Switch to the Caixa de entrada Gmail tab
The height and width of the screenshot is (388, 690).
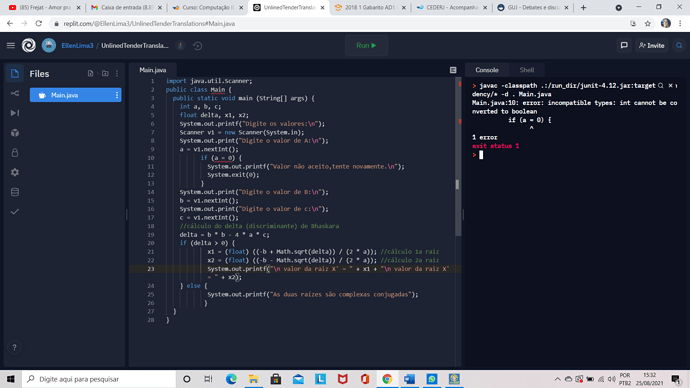click(x=125, y=7)
